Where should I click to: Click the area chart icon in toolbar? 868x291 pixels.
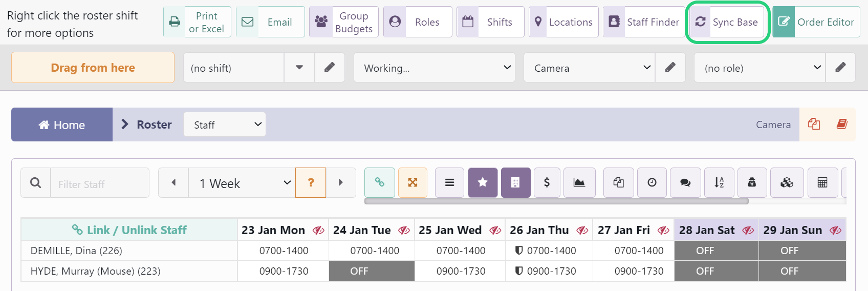(579, 182)
